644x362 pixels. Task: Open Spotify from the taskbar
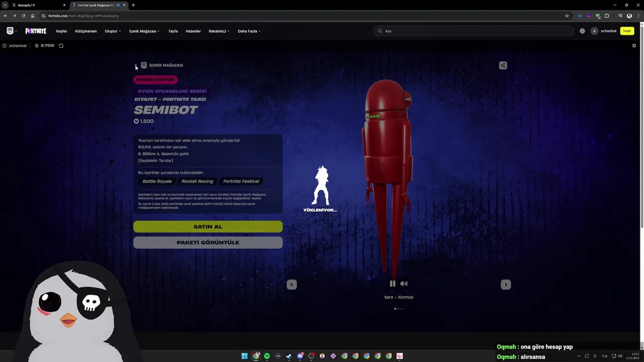tap(267, 356)
